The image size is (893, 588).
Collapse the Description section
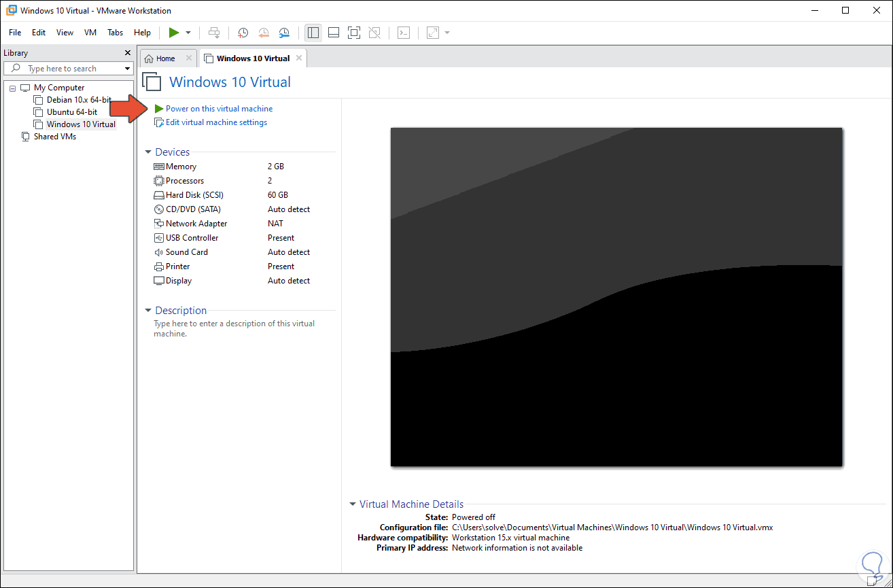(x=148, y=311)
